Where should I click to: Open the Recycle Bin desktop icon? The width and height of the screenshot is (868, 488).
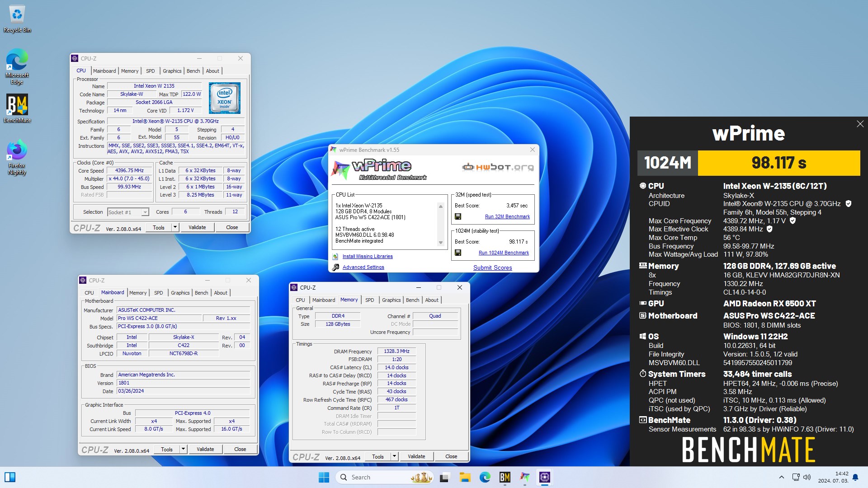[17, 19]
